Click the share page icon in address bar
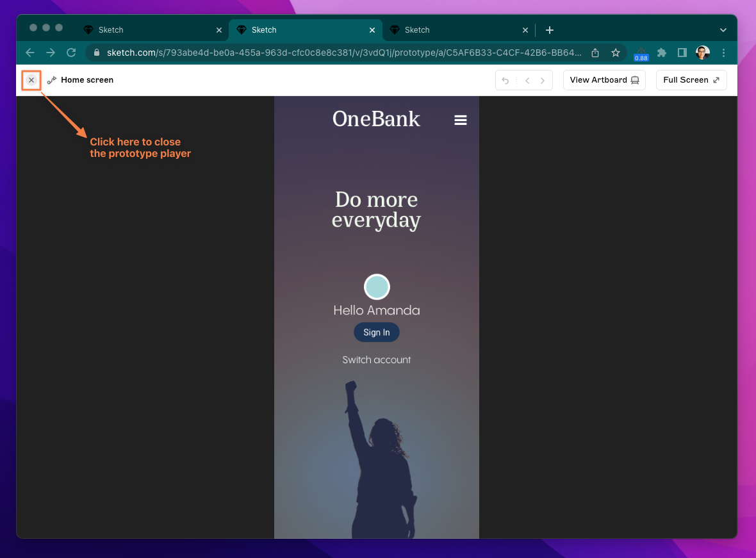The height and width of the screenshot is (558, 756). (x=595, y=53)
